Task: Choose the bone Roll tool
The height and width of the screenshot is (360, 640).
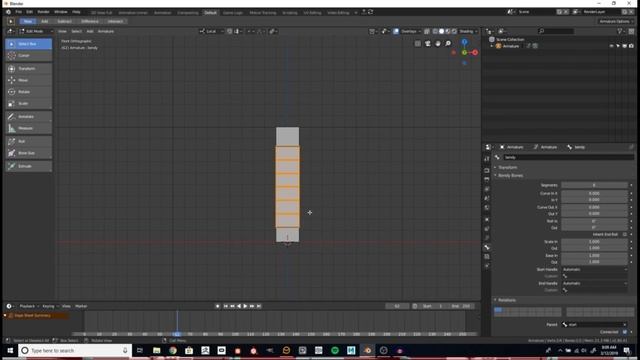Action: [29, 141]
